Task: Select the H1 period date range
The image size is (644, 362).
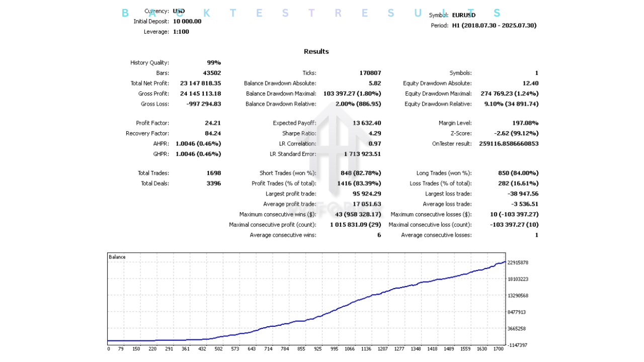Action: [x=494, y=26]
